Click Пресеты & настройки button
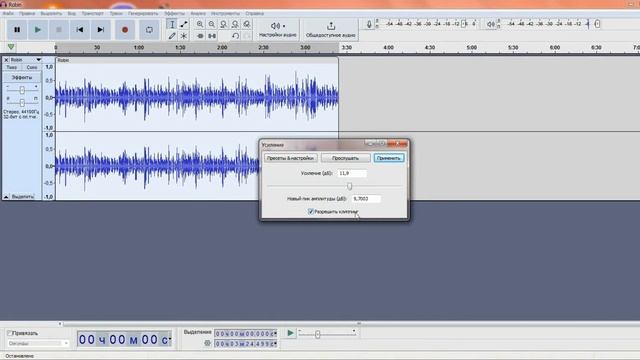640x360 pixels. [x=290, y=158]
